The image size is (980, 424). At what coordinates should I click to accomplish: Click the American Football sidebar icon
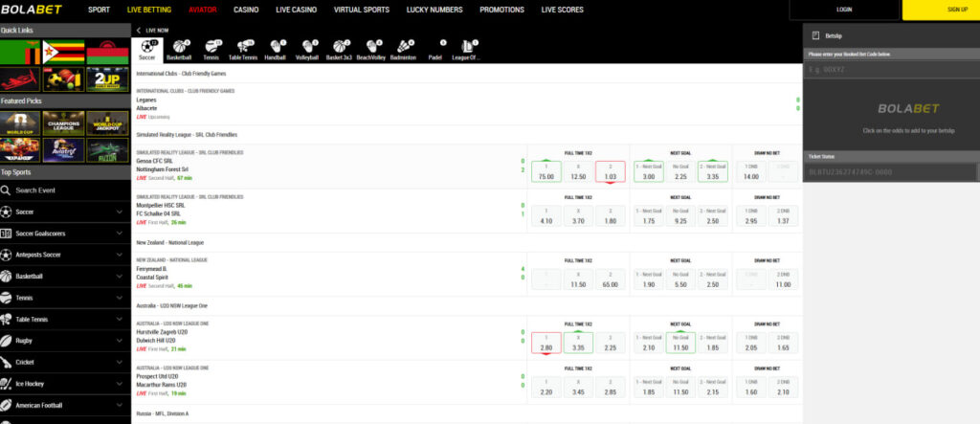tap(6, 405)
